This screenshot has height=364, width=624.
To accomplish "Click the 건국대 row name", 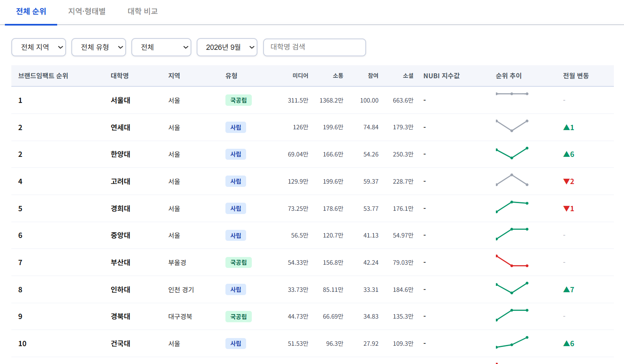I will point(120,343).
